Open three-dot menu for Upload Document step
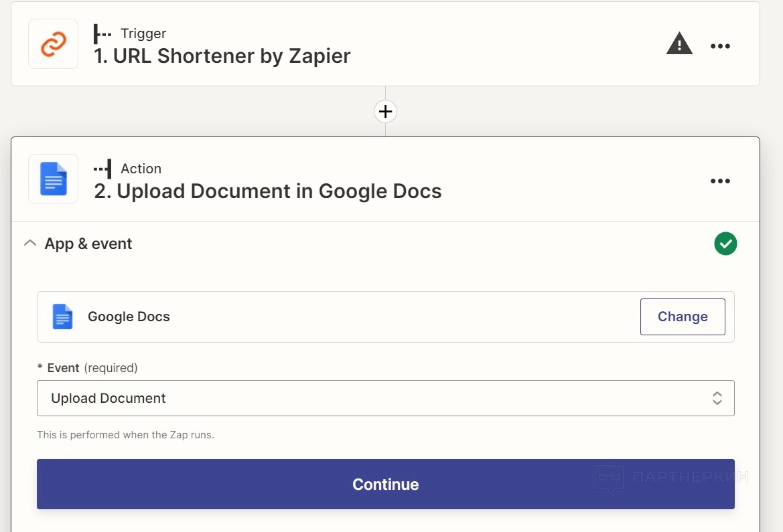This screenshot has height=532, width=783. 720,181
